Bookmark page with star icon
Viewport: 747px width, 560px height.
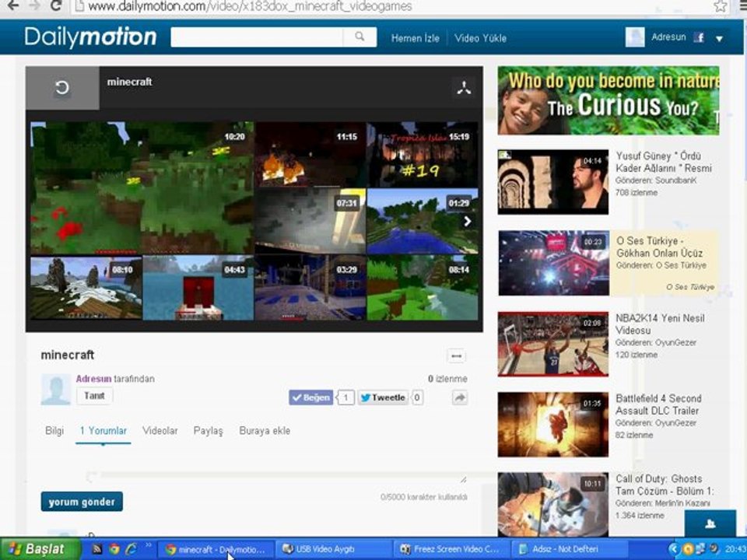[x=720, y=6]
